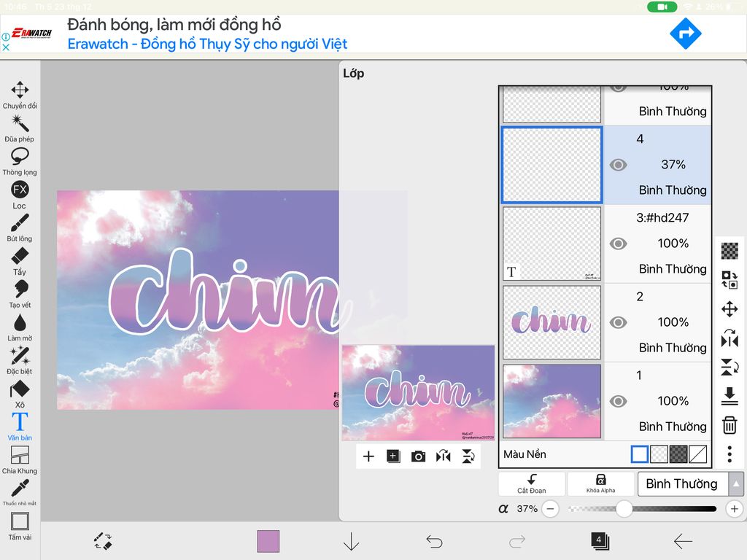Click the down arrow in bottom bar
The height and width of the screenshot is (560, 747).
click(351, 542)
